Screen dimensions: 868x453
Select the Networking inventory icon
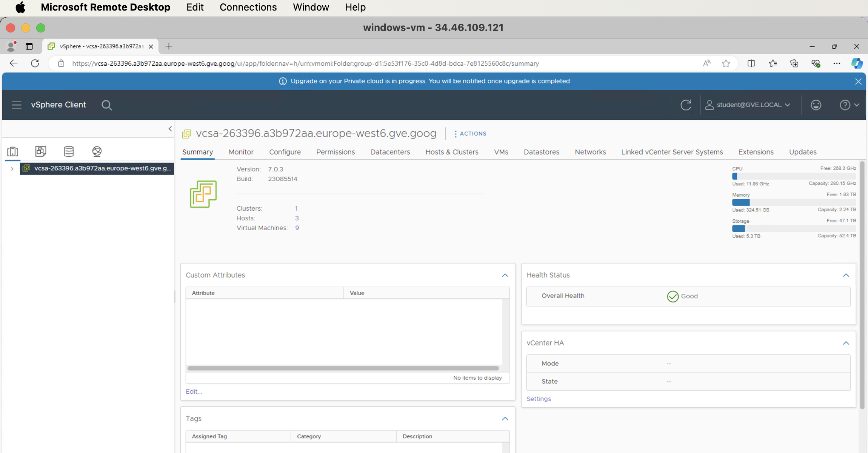[x=97, y=151]
